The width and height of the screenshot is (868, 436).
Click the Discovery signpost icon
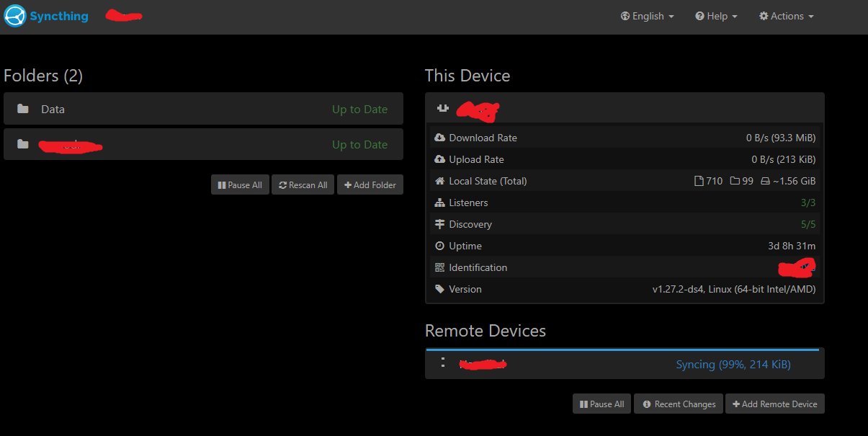point(440,224)
